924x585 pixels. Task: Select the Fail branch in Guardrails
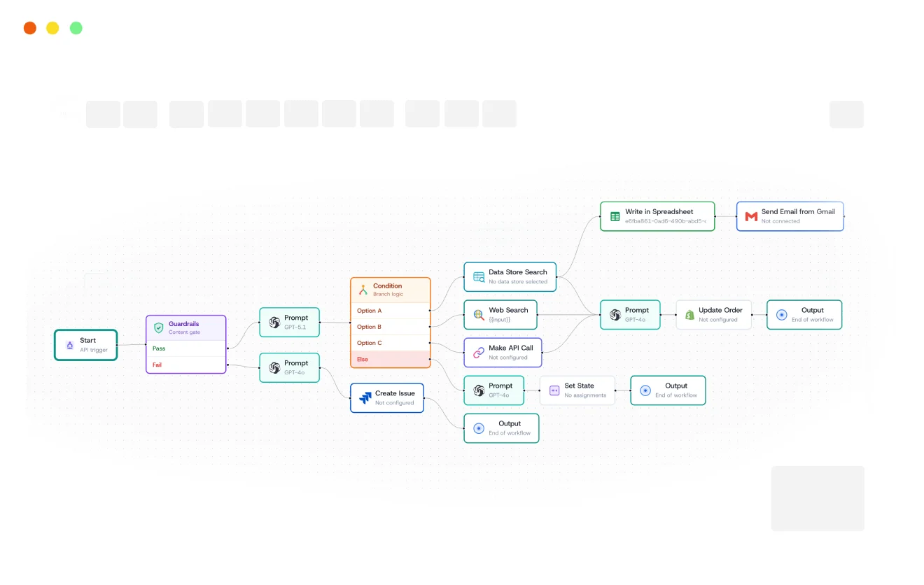tap(185, 365)
